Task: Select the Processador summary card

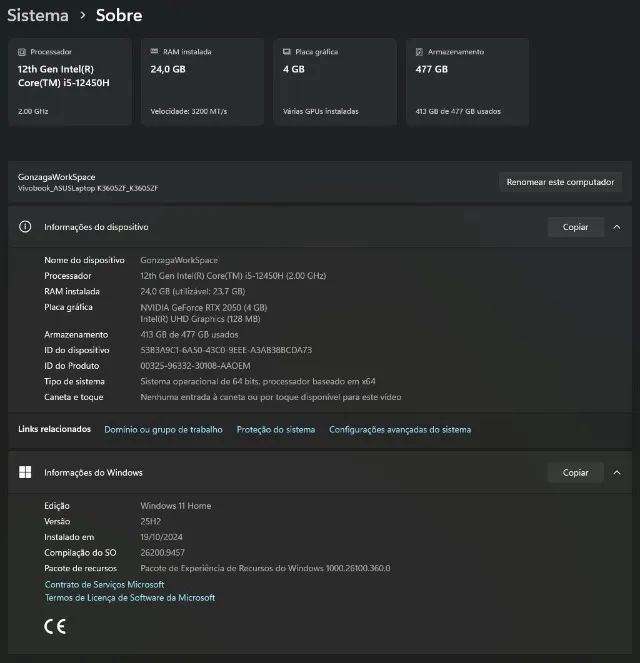Action: [70, 82]
